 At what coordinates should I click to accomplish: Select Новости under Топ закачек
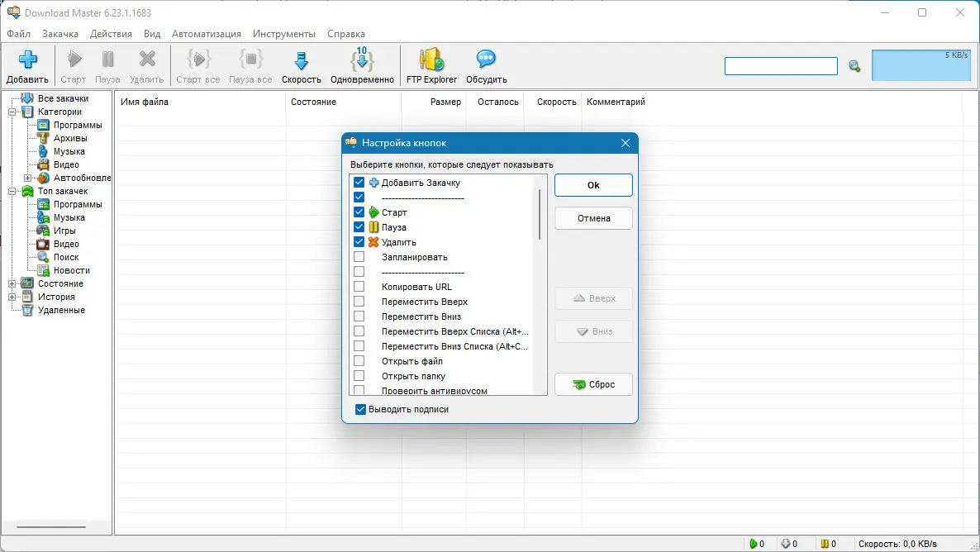pyautogui.click(x=71, y=270)
